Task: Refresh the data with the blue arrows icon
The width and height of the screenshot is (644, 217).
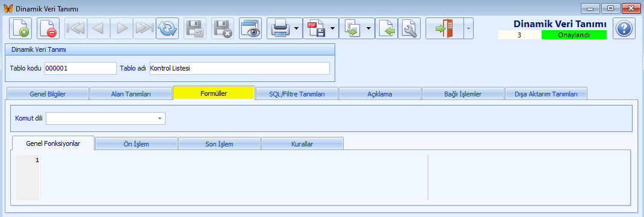Action: [x=167, y=28]
